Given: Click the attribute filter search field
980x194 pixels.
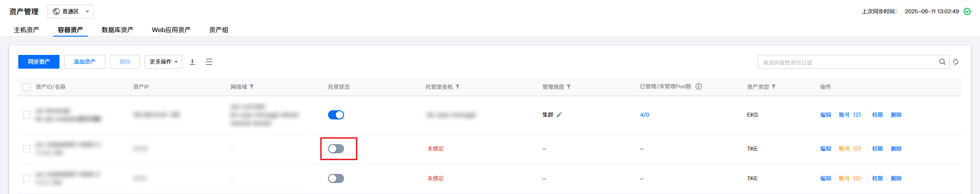Looking at the screenshot, I should pos(847,62).
